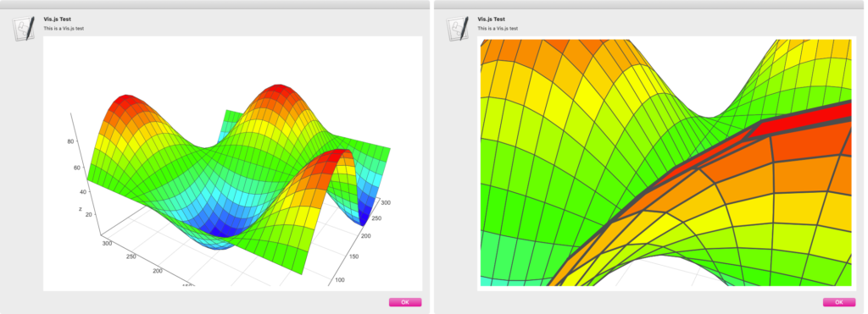The image size is (868, 314).
Task: Click the zoomed surface graph in right dialog
Action: coord(666,163)
